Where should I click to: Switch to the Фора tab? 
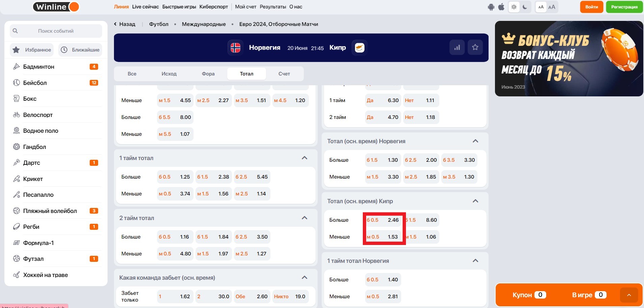pyautogui.click(x=208, y=74)
